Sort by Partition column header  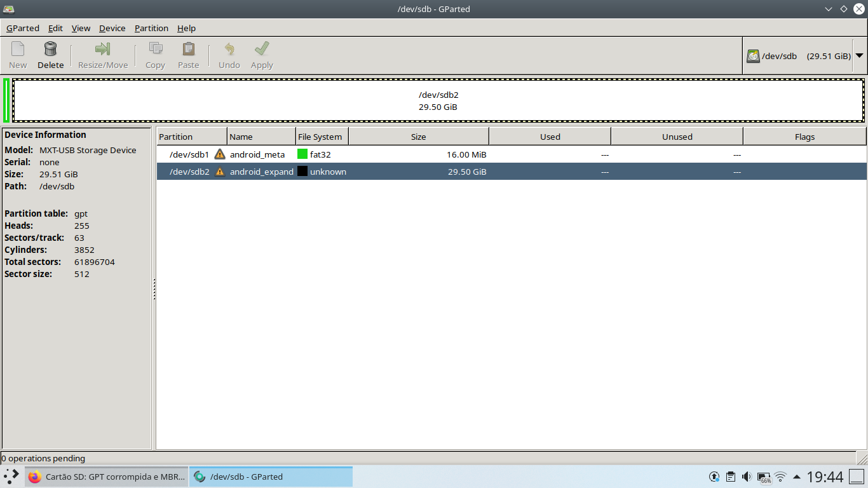[x=192, y=137]
